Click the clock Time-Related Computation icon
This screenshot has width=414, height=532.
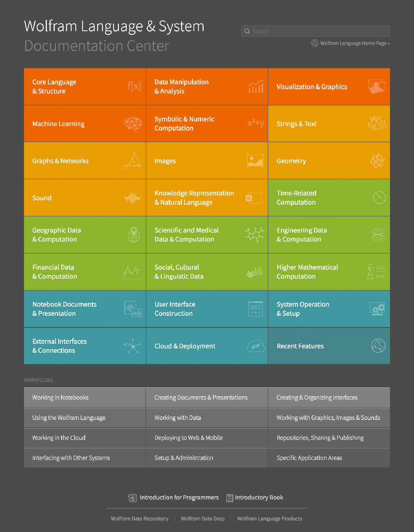tap(379, 198)
